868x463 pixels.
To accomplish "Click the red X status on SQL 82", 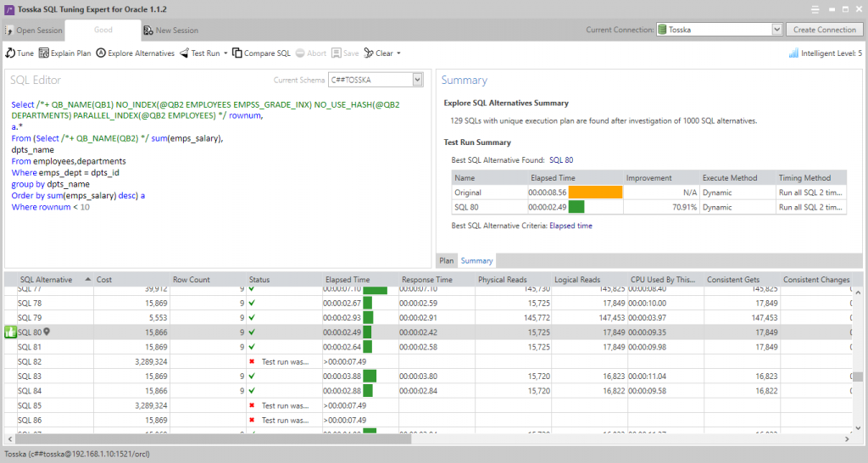I will (252, 361).
